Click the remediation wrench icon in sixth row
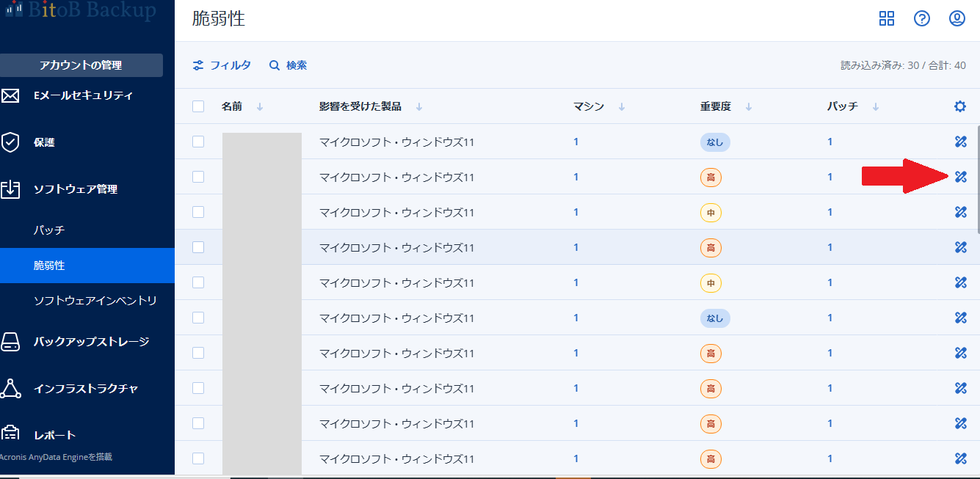The height and width of the screenshot is (479, 980). [x=960, y=318]
